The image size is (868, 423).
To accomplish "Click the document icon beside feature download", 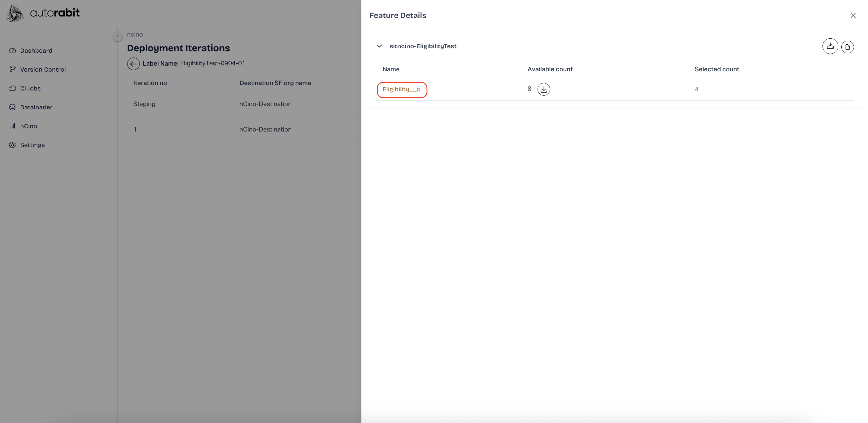I will (x=847, y=47).
